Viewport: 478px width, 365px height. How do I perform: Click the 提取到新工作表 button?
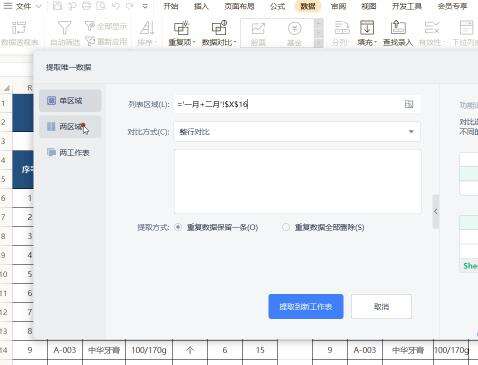point(306,306)
